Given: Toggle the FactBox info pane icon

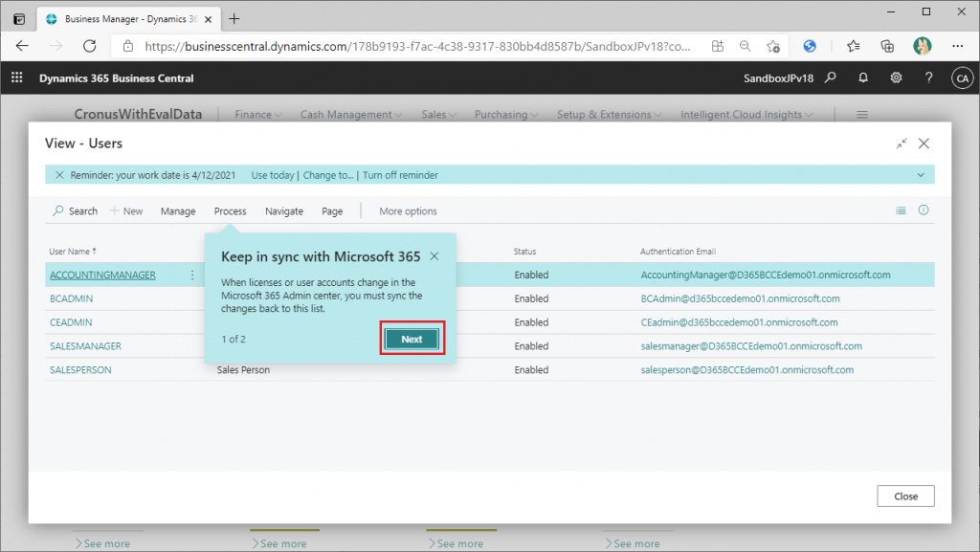Looking at the screenshot, I should pyautogui.click(x=924, y=210).
